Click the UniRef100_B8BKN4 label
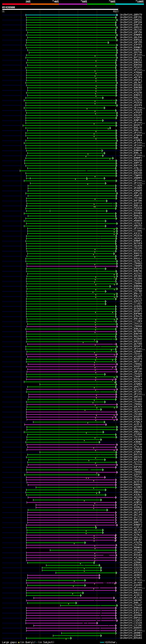The height and width of the screenshot is (644, 146). (x=131, y=286)
